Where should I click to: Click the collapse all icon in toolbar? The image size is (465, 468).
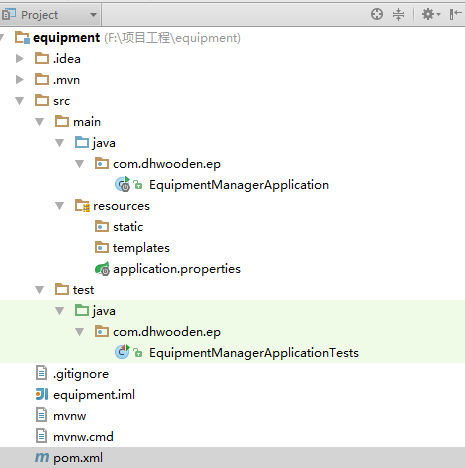[398, 14]
